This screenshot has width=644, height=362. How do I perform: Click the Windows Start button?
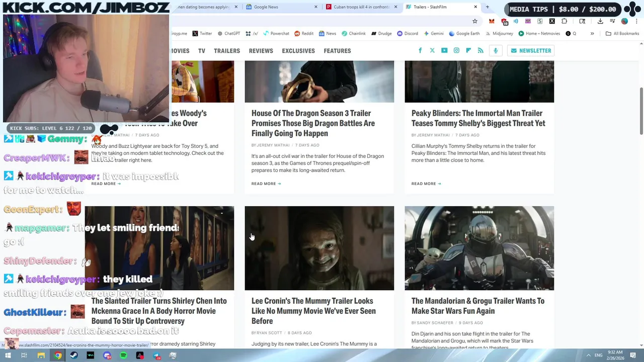pyautogui.click(x=8, y=355)
